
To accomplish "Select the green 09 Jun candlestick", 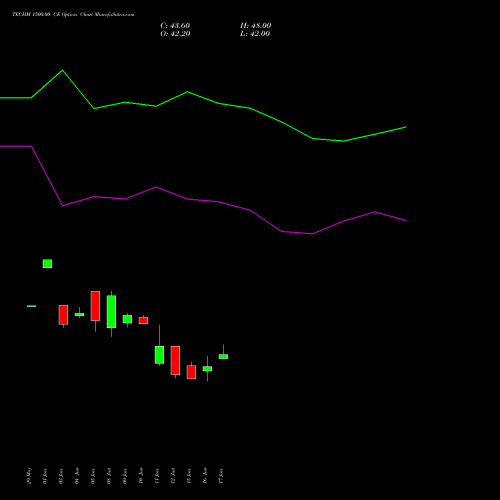I will (x=127, y=319).
